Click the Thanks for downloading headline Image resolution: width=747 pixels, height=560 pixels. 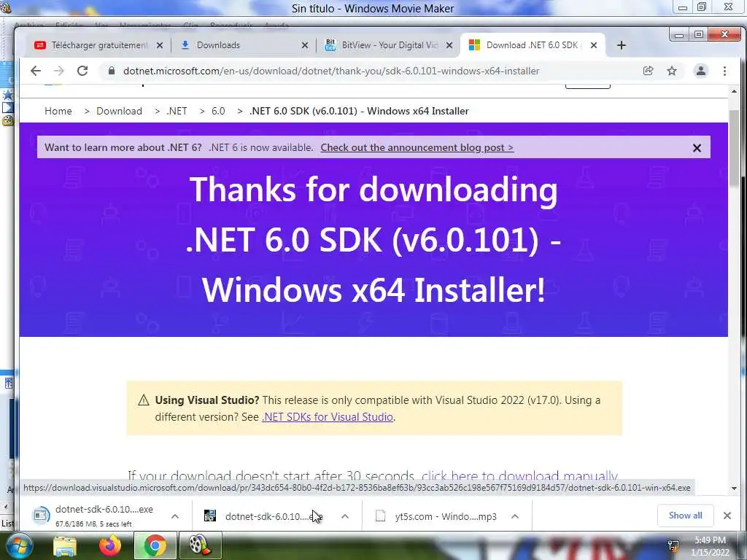[373, 239]
